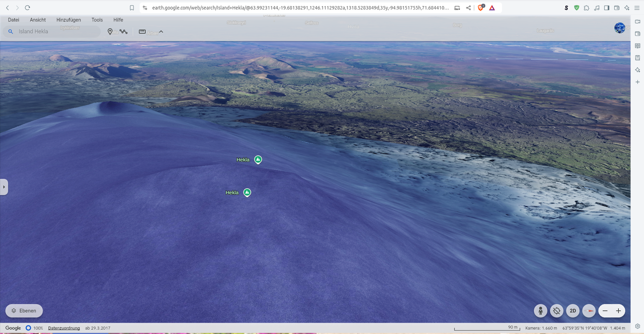Screen dimensions: 644x334
Task: Select the measure distance ruler tool
Action: (142, 32)
